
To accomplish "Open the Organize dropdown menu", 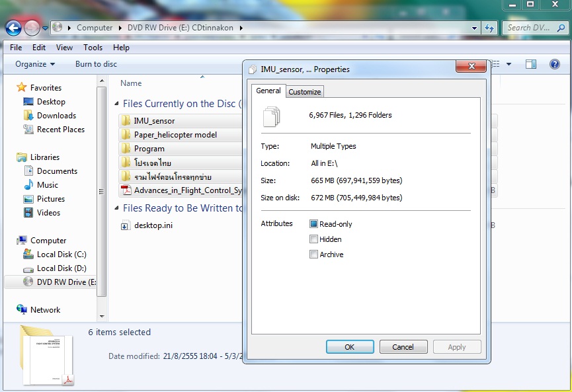I will 35,64.
